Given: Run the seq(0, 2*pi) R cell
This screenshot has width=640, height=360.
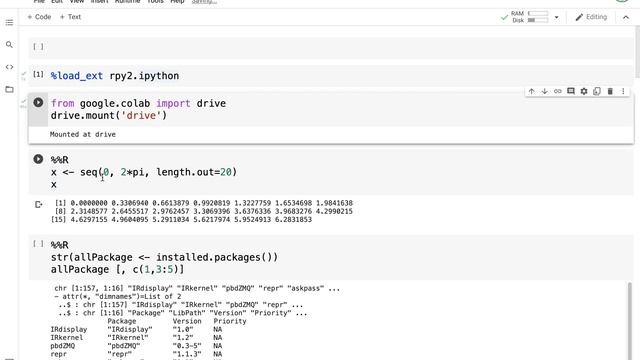Looking at the screenshot, I should pyautogui.click(x=38, y=159).
